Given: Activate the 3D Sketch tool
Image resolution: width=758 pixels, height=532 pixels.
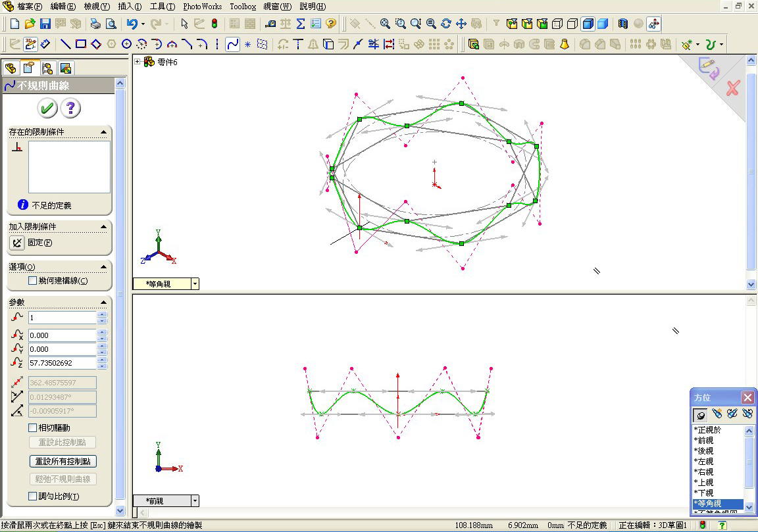Looking at the screenshot, I should point(30,44).
